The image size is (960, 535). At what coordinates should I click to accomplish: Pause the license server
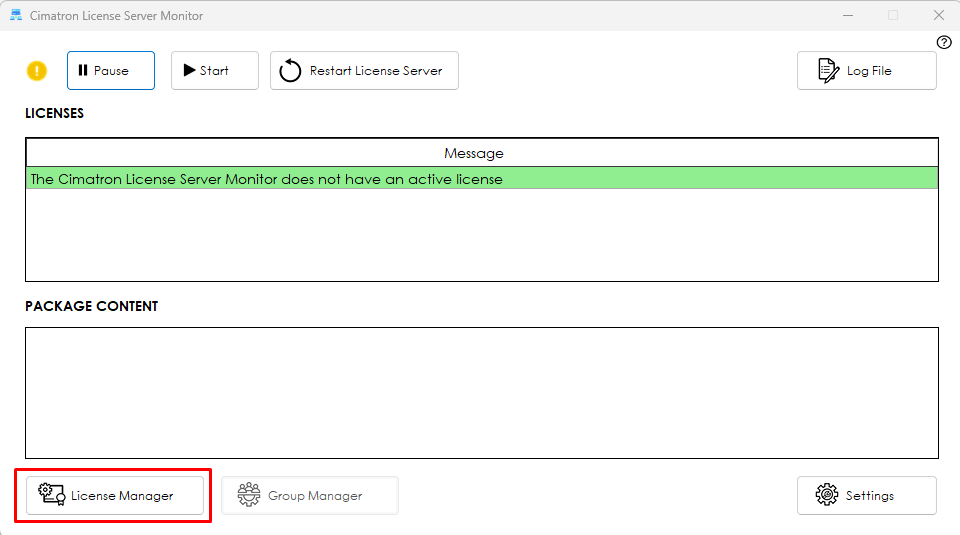(111, 70)
